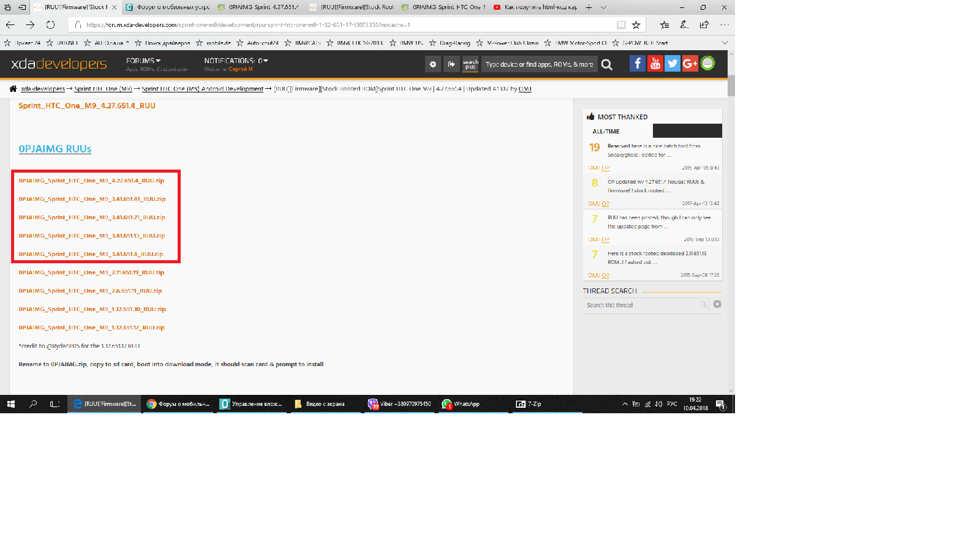Click the green user avatar icon
The image size is (980, 551).
[708, 64]
